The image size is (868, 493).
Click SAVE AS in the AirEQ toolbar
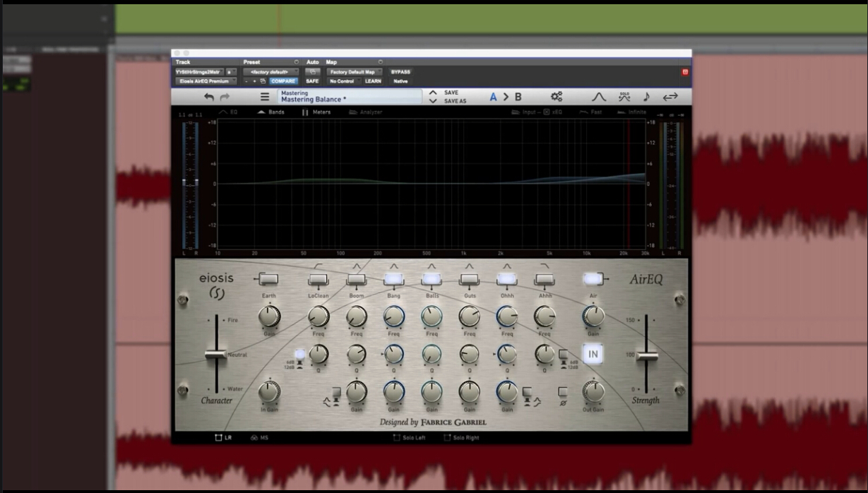[456, 101]
